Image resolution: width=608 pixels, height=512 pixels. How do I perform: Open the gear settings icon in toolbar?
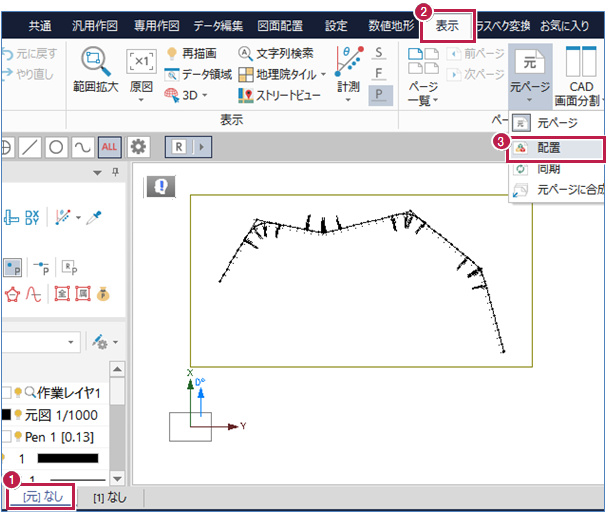click(137, 147)
